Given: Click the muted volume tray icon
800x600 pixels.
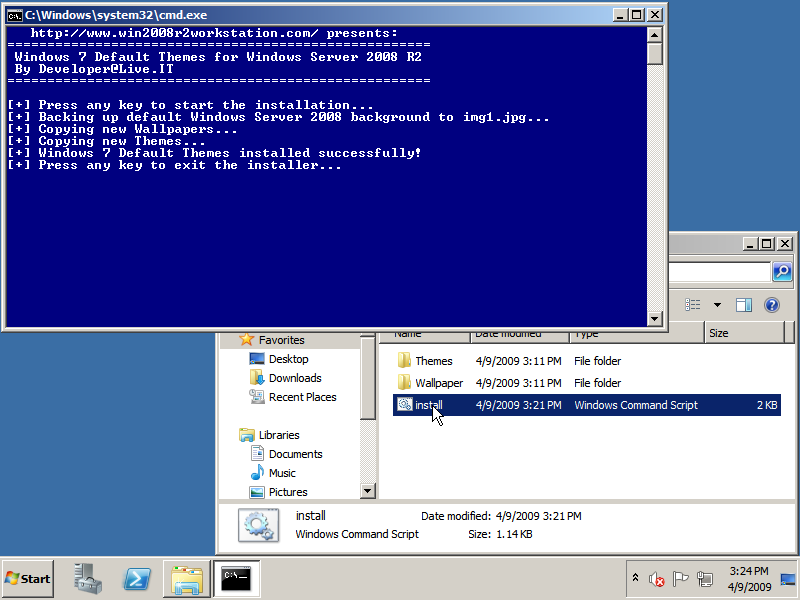Looking at the screenshot, I should click(657, 579).
